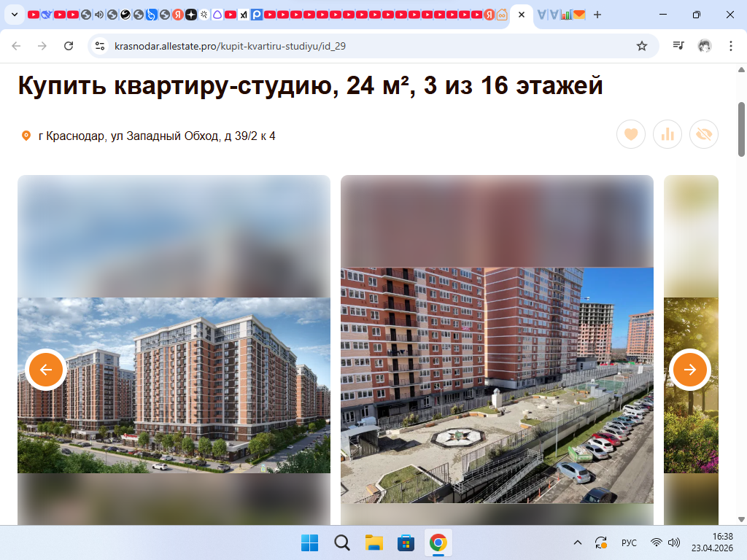Image resolution: width=747 pixels, height=560 pixels.
Task: Click the orange location pin icon
Action: coord(26,136)
